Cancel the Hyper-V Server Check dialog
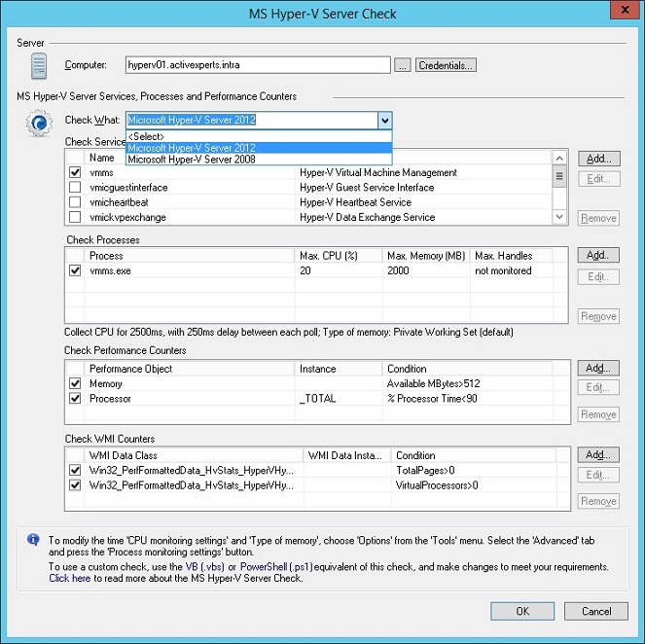 pyautogui.click(x=596, y=611)
